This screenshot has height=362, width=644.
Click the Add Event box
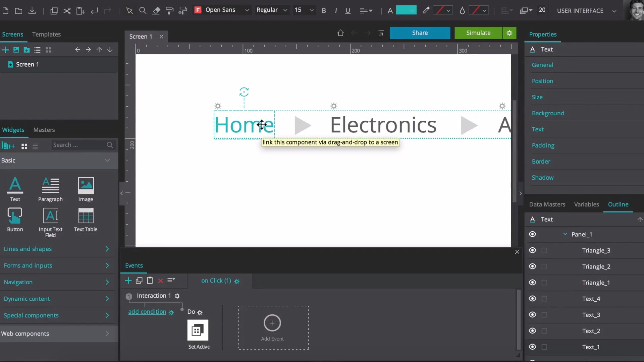coord(273,327)
